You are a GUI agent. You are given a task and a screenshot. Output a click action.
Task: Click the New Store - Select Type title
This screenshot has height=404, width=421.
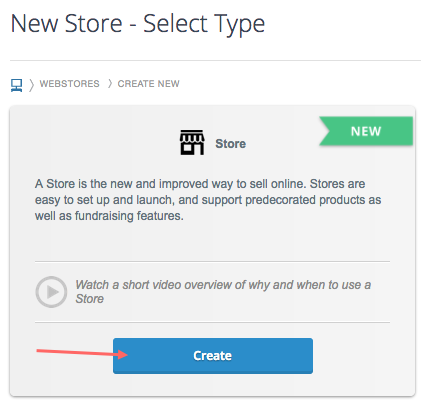pos(138,24)
